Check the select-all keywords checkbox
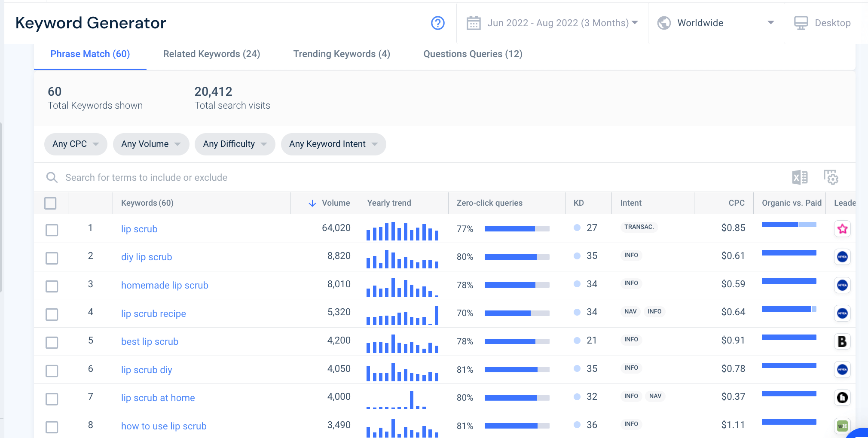The image size is (868, 438). coord(51,203)
